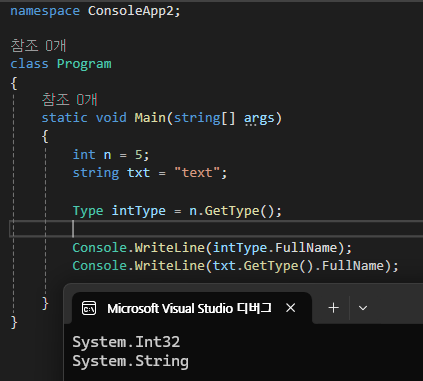Image resolution: width=423 pixels, height=381 pixels.
Task: Click 'intType' variable in Type declaration line
Action: point(138,211)
